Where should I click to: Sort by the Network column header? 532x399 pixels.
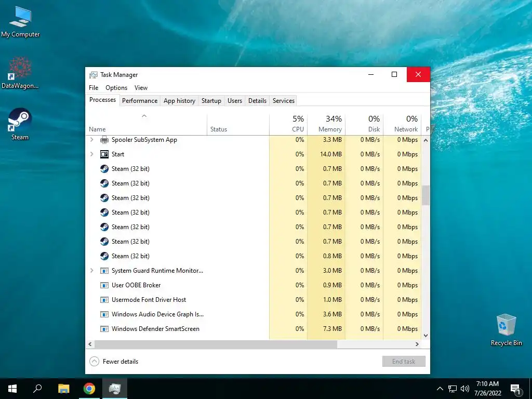click(x=403, y=124)
